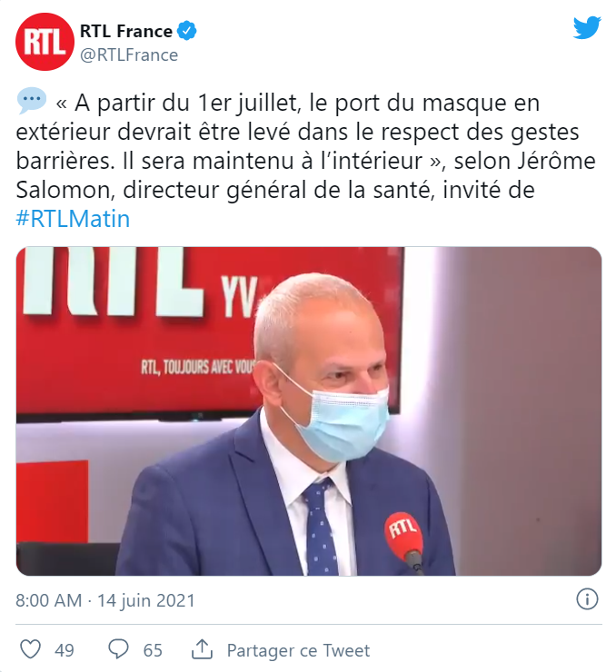Screen dimensions: 616x672
Task: Click the speech balloon emoji in tweet
Action: tap(32, 101)
